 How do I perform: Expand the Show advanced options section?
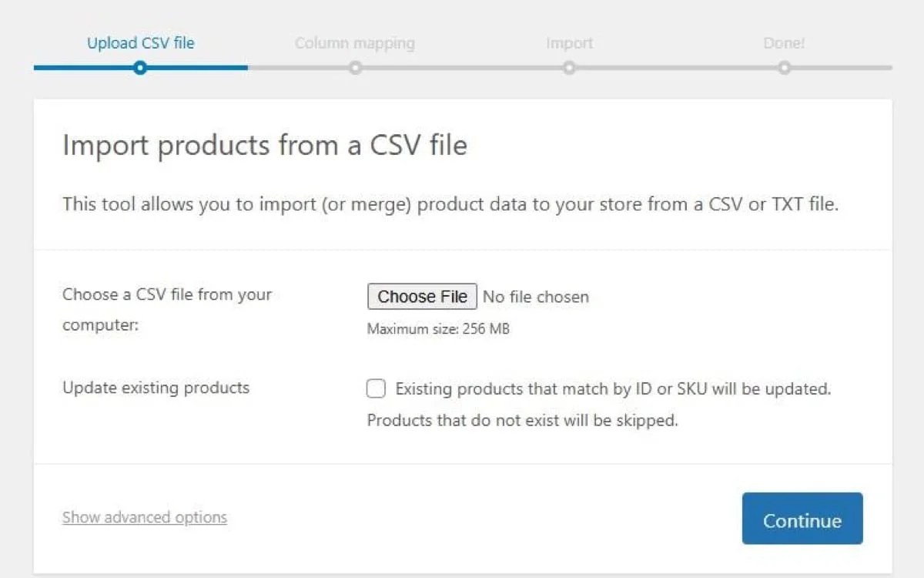click(x=144, y=517)
